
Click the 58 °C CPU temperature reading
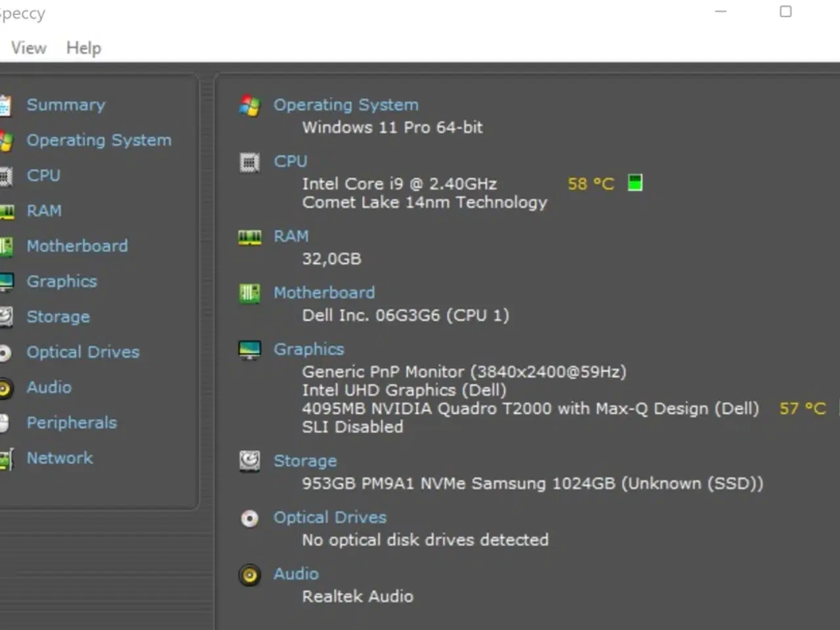click(591, 184)
